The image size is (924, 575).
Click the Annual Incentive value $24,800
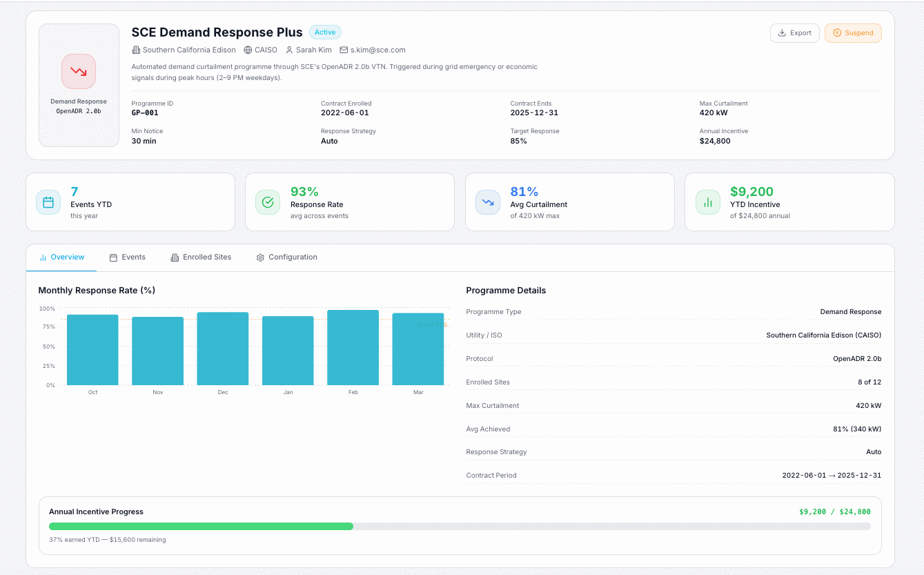point(715,141)
